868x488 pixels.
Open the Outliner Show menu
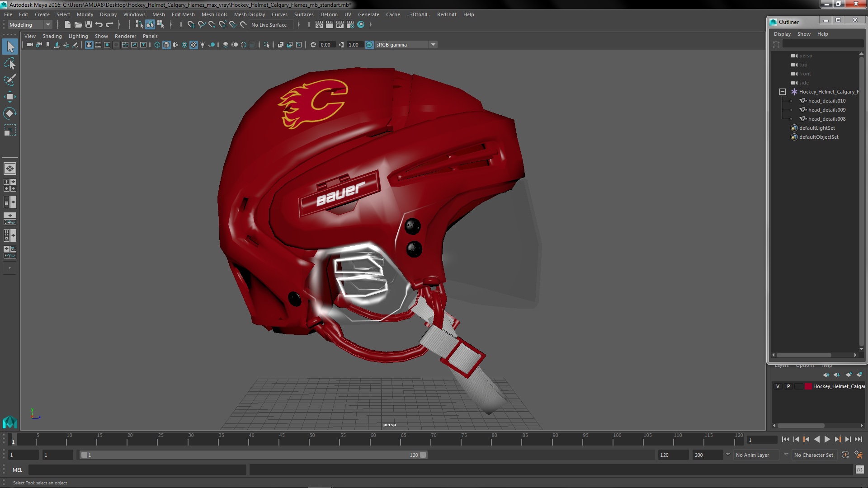[804, 34]
